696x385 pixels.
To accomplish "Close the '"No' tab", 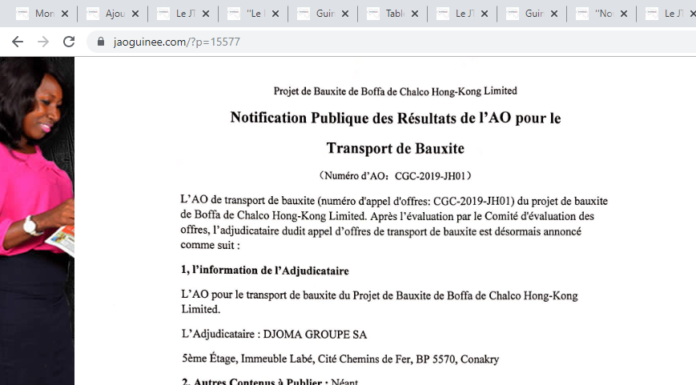I will (x=624, y=14).
